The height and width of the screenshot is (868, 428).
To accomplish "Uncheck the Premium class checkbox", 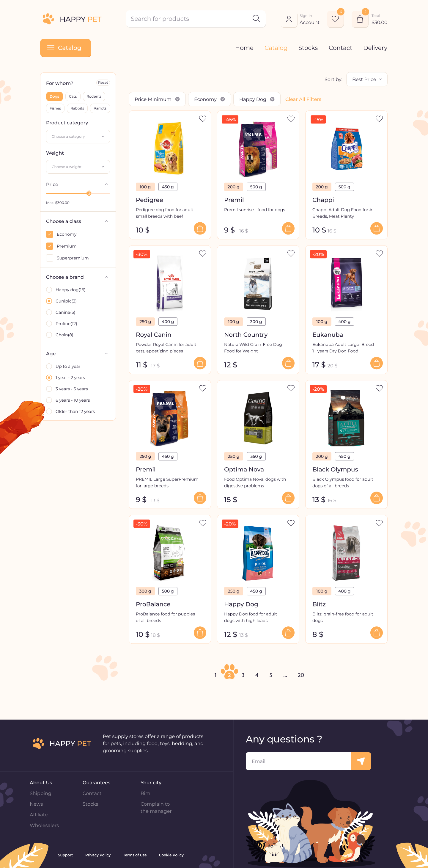I will pos(50,246).
